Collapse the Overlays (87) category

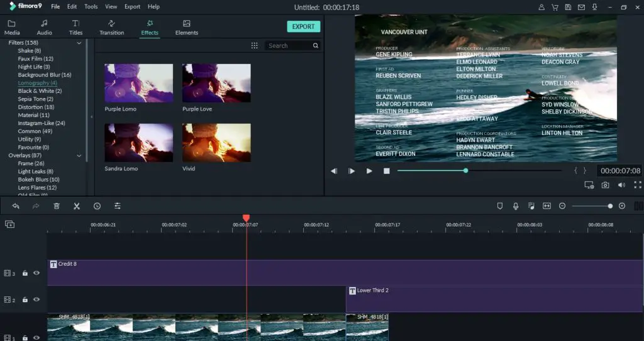click(x=79, y=156)
